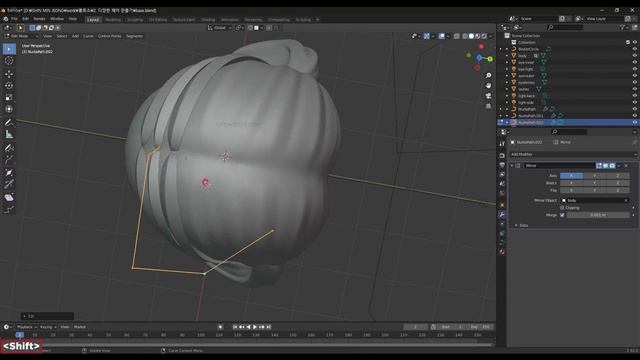
Task: Open the Tool properties tab
Action: point(502,144)
